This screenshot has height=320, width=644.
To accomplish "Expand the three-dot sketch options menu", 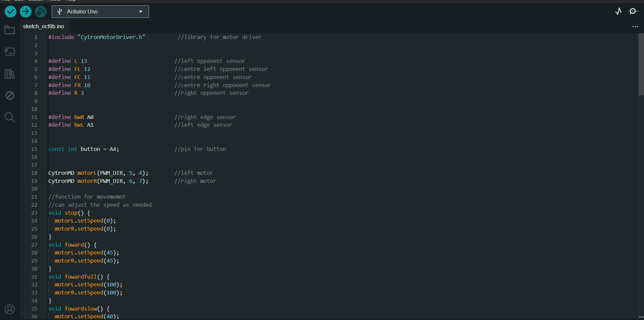I will point(635,27).
